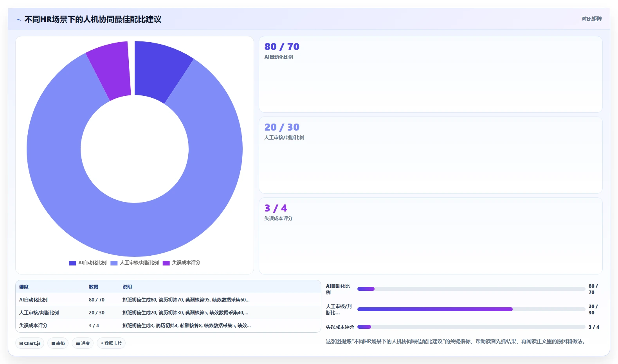Viewport: 618px width, 364px height.
Task: Click the 对比矩阵 label in header
Action: (591, 19)
